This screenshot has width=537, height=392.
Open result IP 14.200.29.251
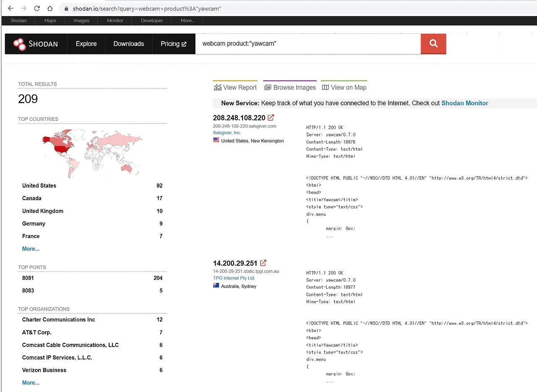tap(235, 263)
